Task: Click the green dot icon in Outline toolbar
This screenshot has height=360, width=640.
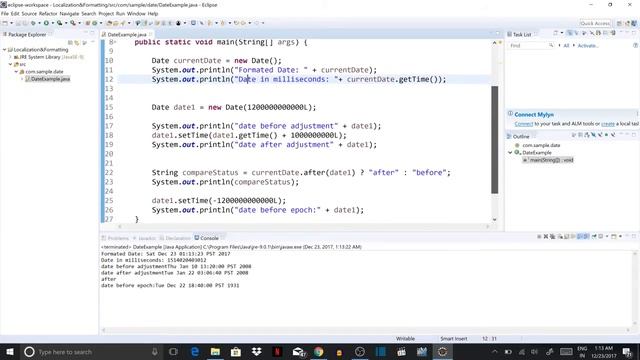Action: [607, 135]
